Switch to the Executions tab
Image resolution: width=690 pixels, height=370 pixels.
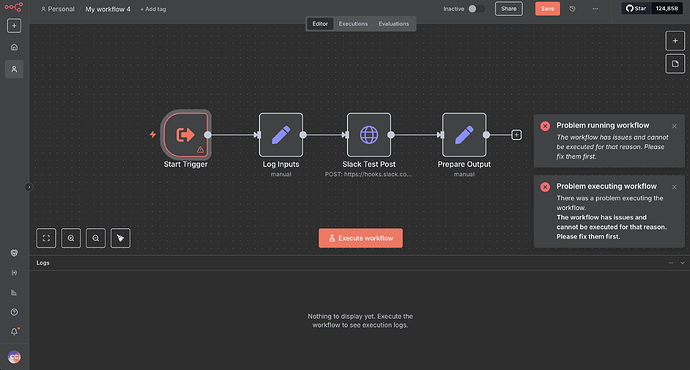pyautogui.click(x=353, y=24)
